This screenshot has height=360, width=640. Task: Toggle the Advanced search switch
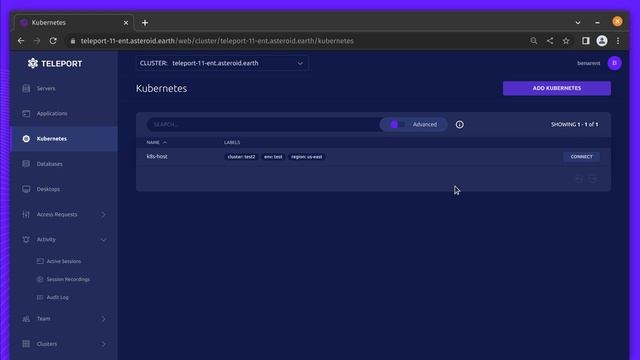tap(397, 124)
